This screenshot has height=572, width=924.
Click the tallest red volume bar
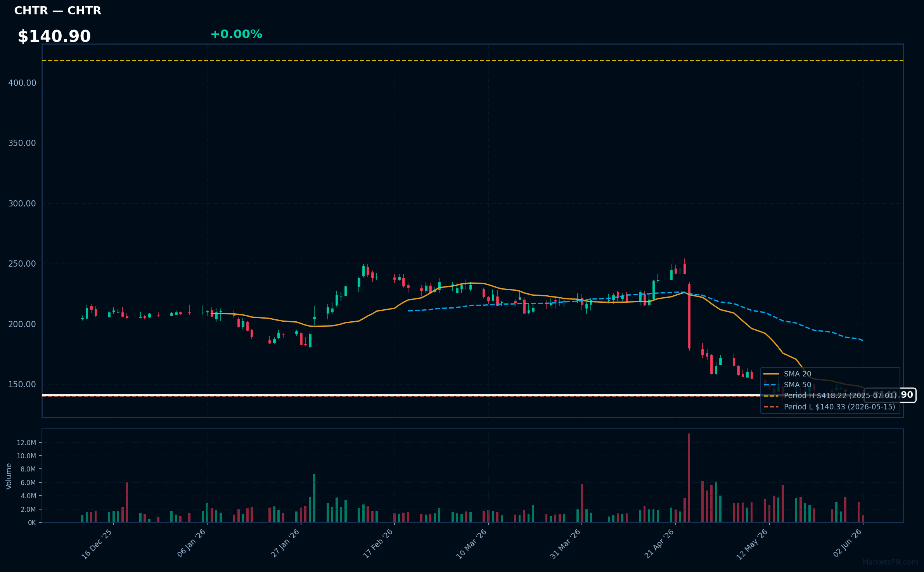point(689,478)
